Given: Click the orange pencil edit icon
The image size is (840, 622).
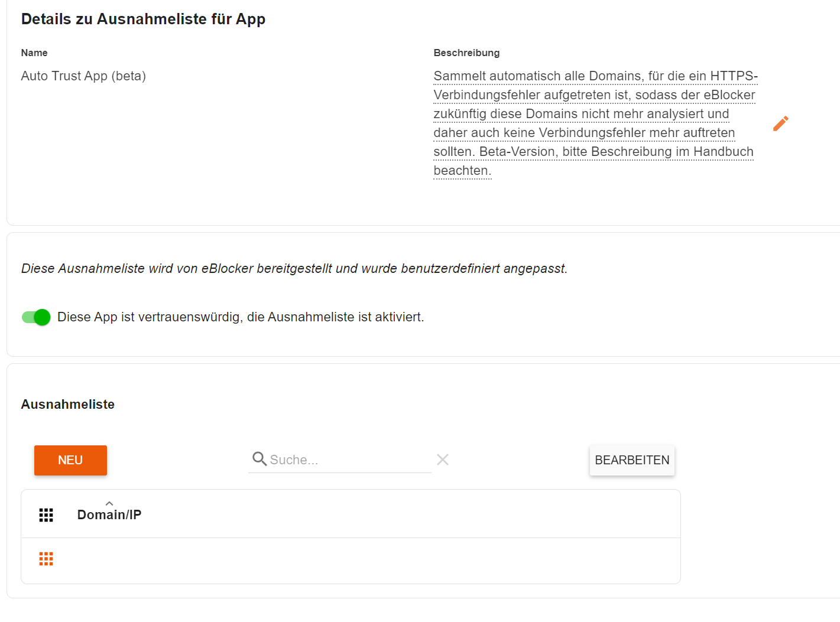Looking at the screenshot, I should [x=780, y=123].
